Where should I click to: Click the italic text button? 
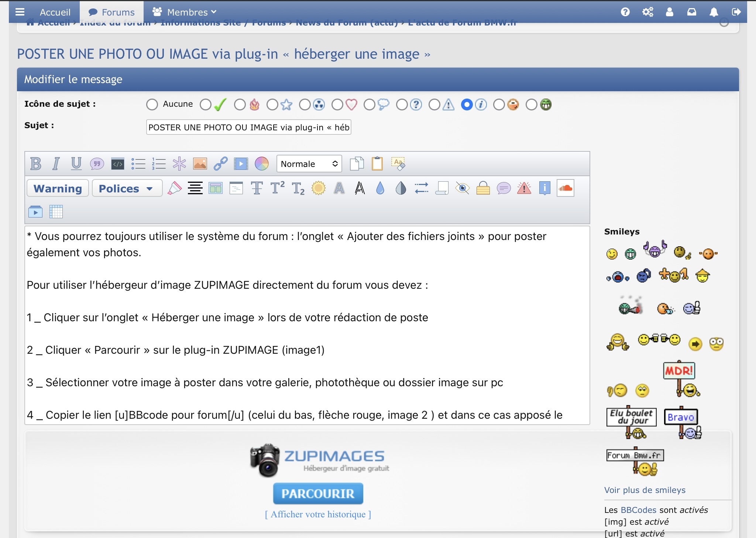(56, 164)
